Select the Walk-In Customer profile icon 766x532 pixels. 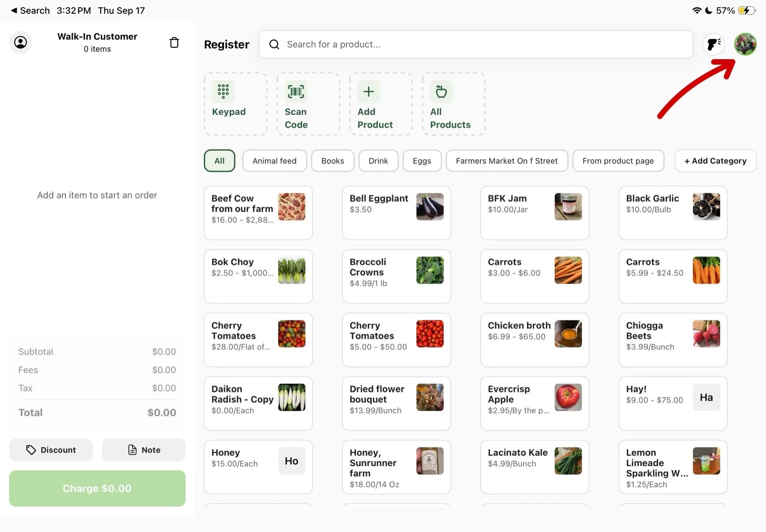tap(21, 42)
